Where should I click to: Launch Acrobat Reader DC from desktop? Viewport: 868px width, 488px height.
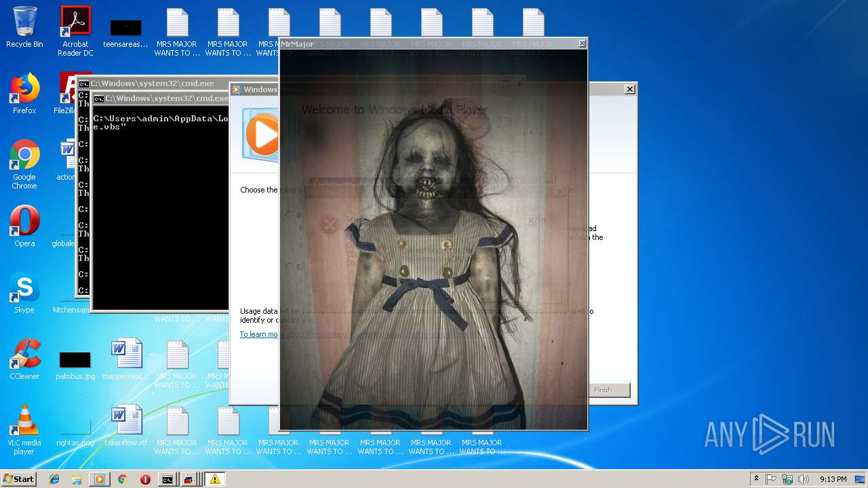pyautogui.click(x=75, y=31)
